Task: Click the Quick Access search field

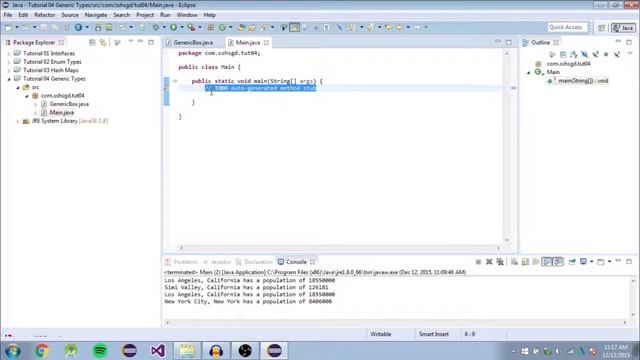Action: [567, 27]
